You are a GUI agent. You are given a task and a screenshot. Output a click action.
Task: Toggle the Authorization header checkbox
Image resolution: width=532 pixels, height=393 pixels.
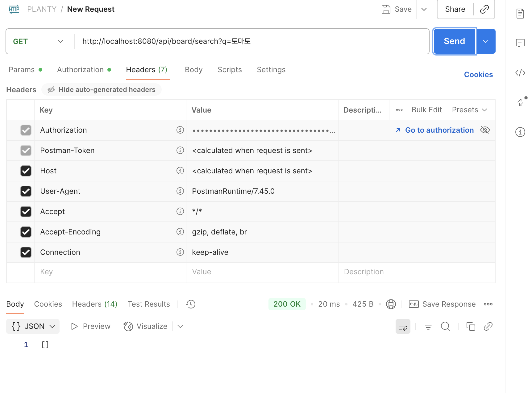26,130
